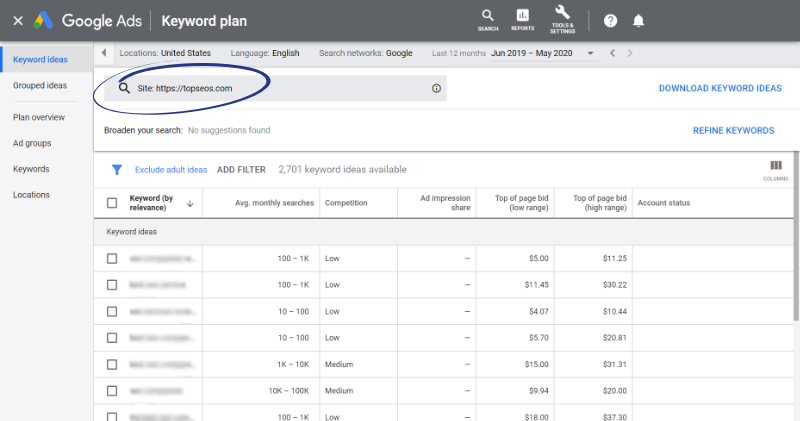Click the Google Ads logo
This screenshot has width=800, height=421.
pos(43,20)
